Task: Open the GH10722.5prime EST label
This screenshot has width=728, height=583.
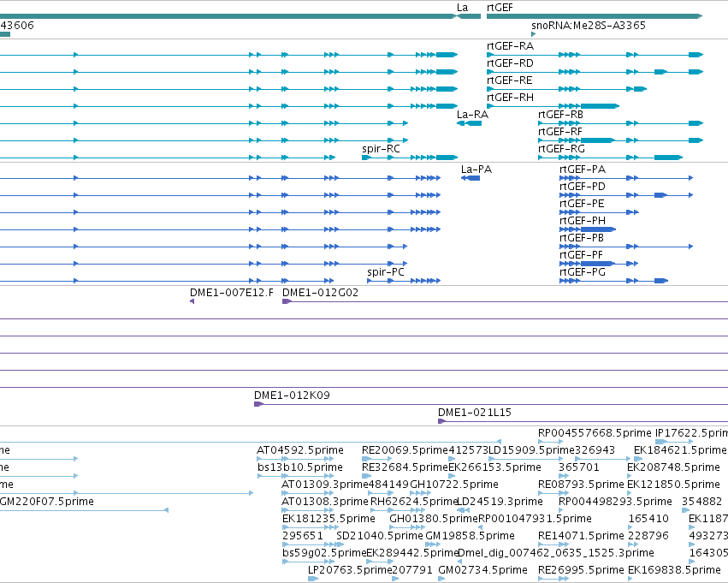Action: [x=454, y=485]
